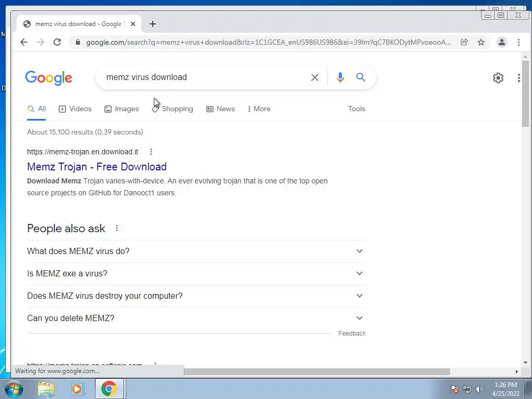Image resolution: width=532 pixels, height=399 pixels.
Task: Select the All results tab
Action: (x=36, y=109)
